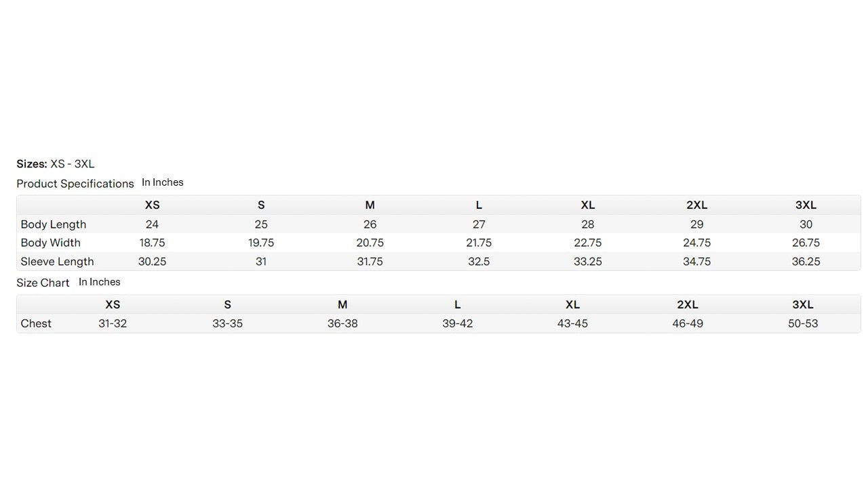Click the Chest row label
Viewport: 868px width, 488px height.
pos(36,323)
